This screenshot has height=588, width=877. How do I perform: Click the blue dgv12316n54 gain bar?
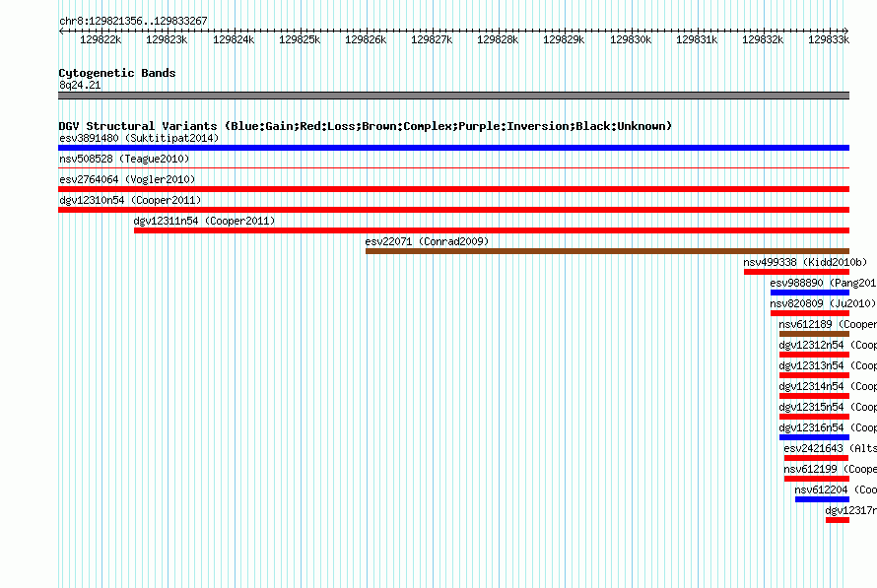pyautogui.click(x=814, y=437)
